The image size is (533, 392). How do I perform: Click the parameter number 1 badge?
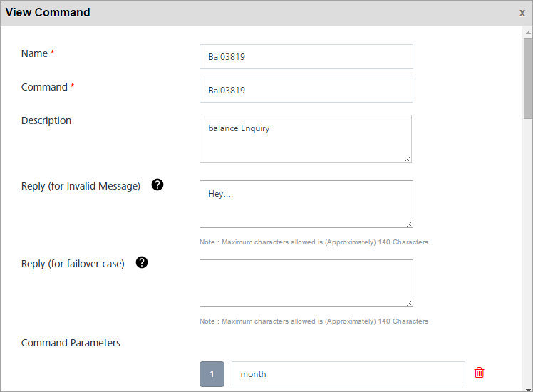click(212, 374)
